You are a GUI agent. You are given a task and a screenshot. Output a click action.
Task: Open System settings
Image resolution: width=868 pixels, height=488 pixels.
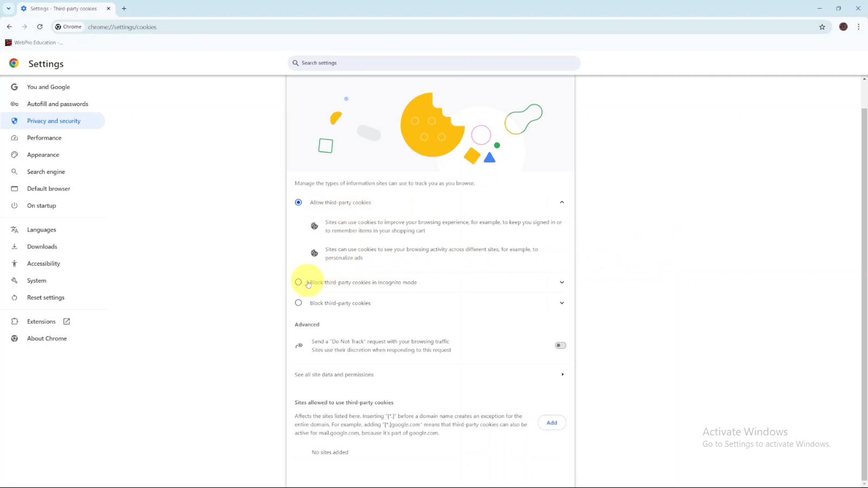[36, 281]
